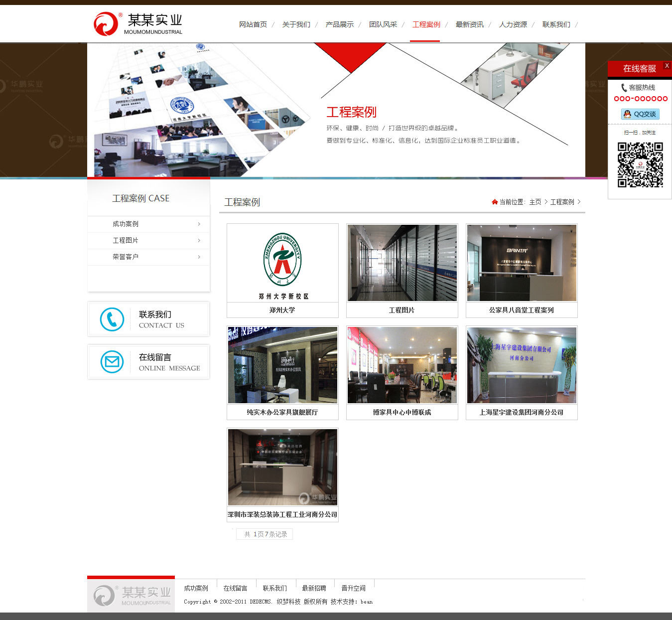Select the 网站首页 navigation item
The image size is (672, 620).
pyautogui.click(x=253, y=24)
